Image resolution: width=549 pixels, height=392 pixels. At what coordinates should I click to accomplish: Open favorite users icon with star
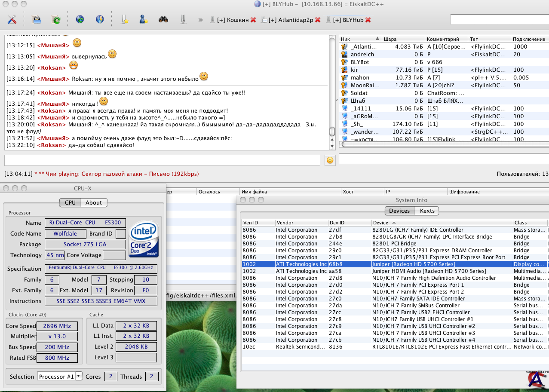[144, 19]
